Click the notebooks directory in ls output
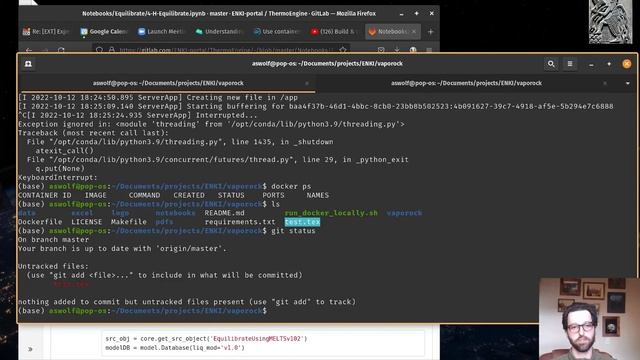Screen dimensions: 640x360 pyautogui.click(x=176, y=213)
